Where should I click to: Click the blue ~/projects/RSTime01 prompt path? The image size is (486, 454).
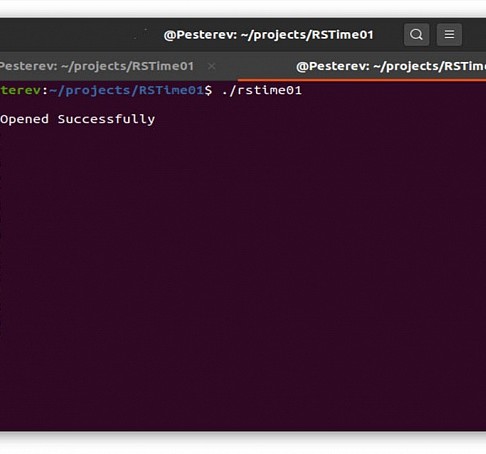coord(127,91)
